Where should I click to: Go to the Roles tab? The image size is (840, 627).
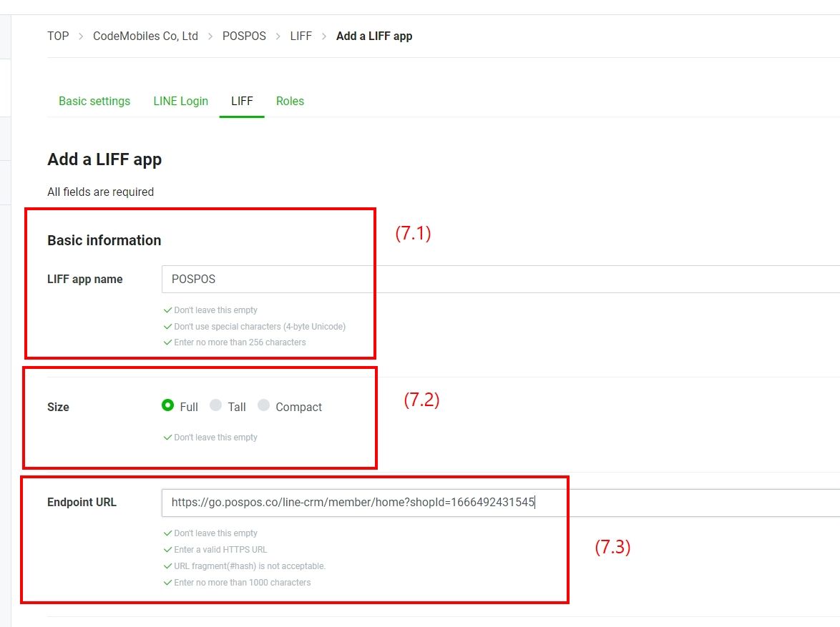(x=290, y=101)
